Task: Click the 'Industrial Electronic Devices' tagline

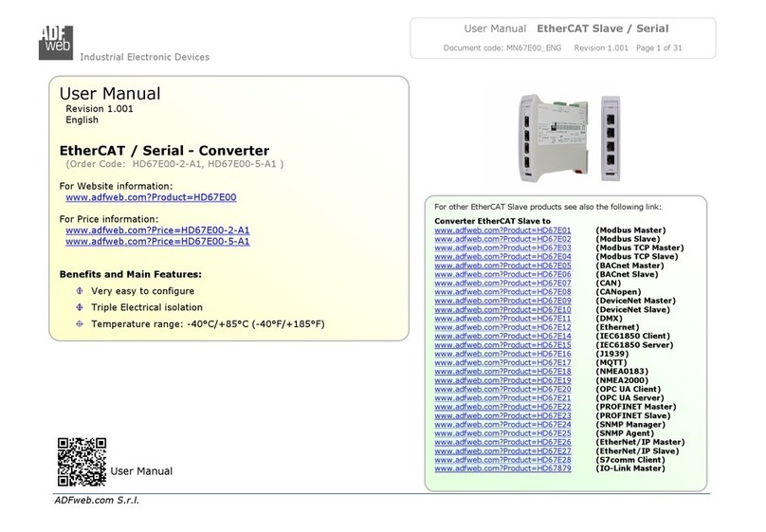Action: click(145, 57)
